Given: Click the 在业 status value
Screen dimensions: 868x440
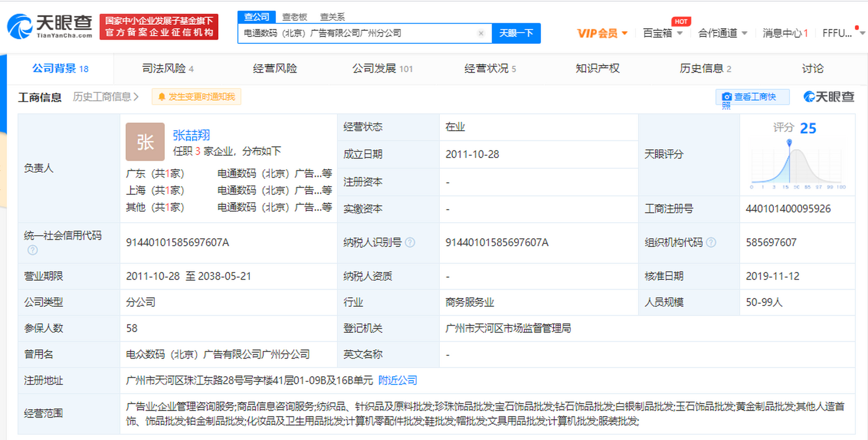Looking at the screenshot, I should [x=455, y=127].
